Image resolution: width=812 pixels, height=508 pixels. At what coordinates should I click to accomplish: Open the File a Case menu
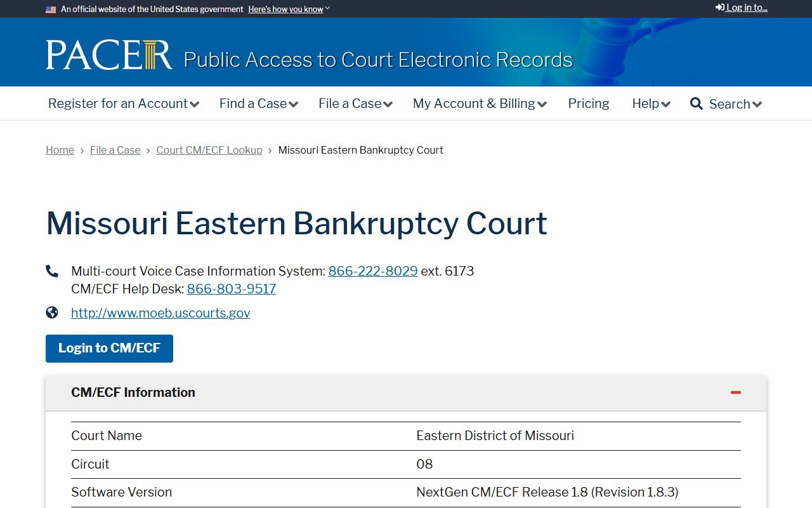coord(355,104)
